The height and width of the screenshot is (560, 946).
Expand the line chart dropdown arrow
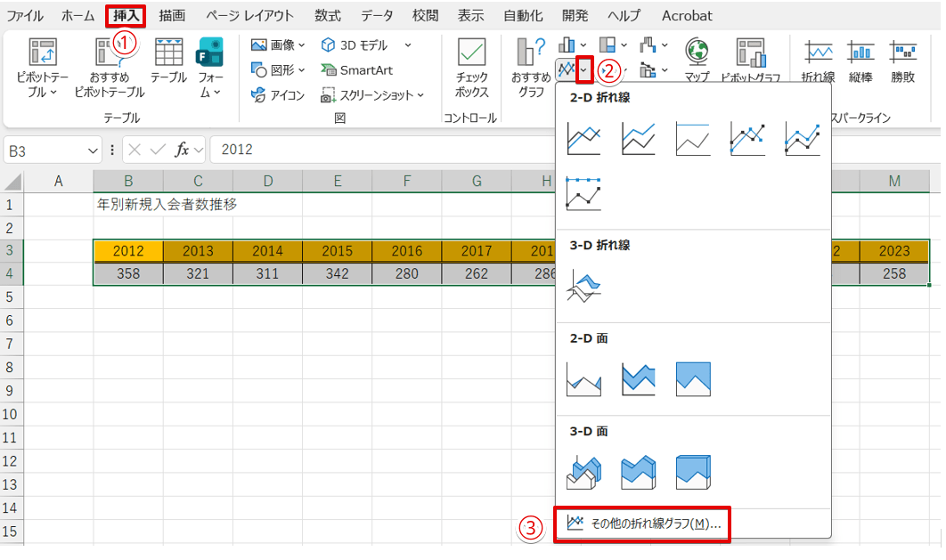[584, 69]
